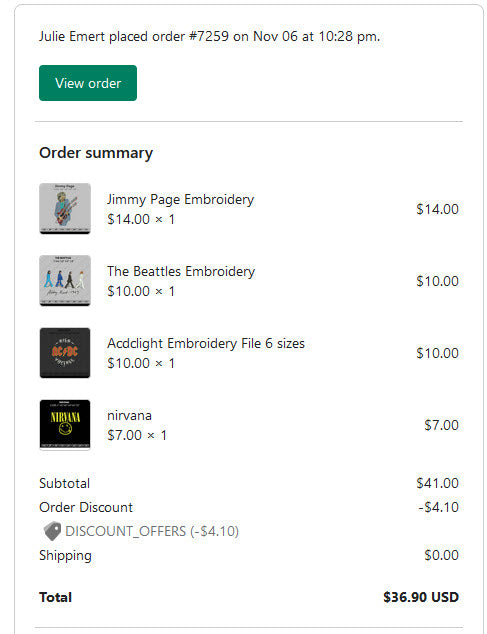The image size is (487, 634).
Task: Click the Order summary heading
Action: pos(96,153)
